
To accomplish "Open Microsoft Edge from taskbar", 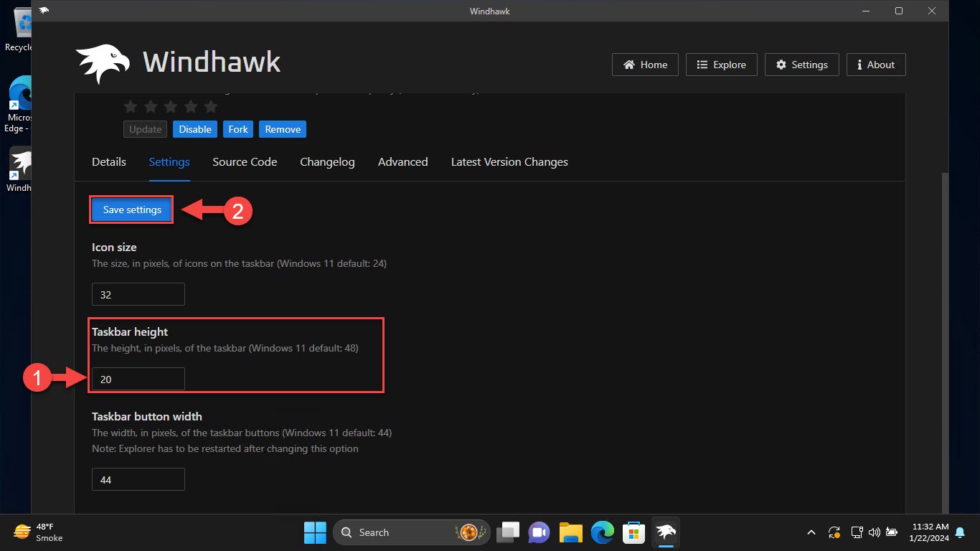I will point(603,532).
